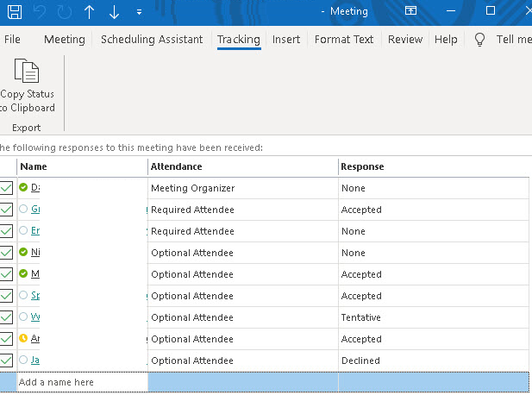
Task: Open the attendee name link 'Ni'
Action: pos(35,252)
